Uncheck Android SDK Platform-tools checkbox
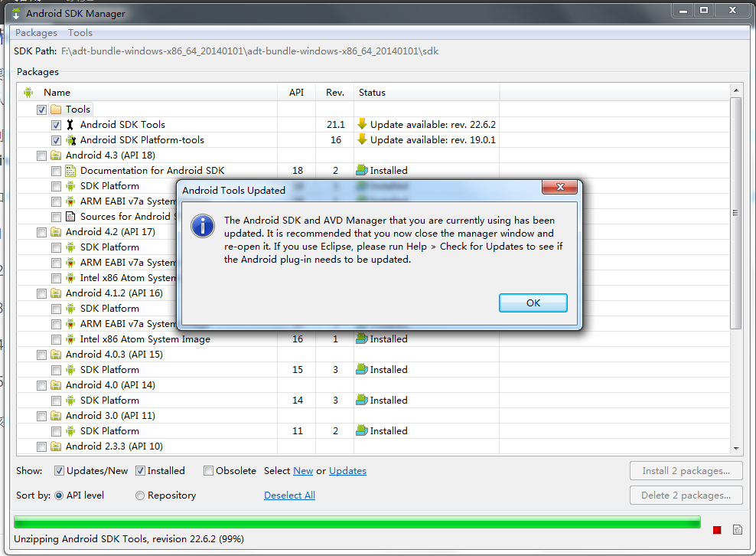 tap(56, 140)
